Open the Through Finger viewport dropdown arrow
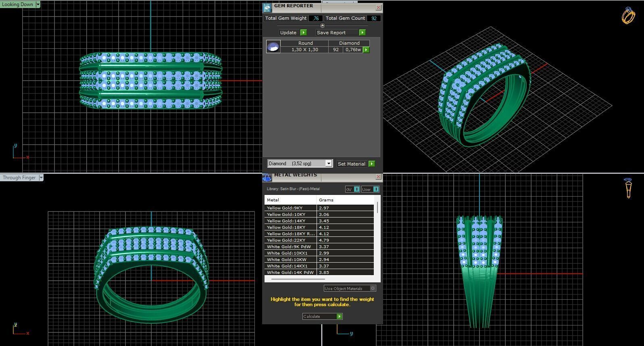The height and width of the screenshot is (346, 644). pyautogui.click(x=41, y=178)
